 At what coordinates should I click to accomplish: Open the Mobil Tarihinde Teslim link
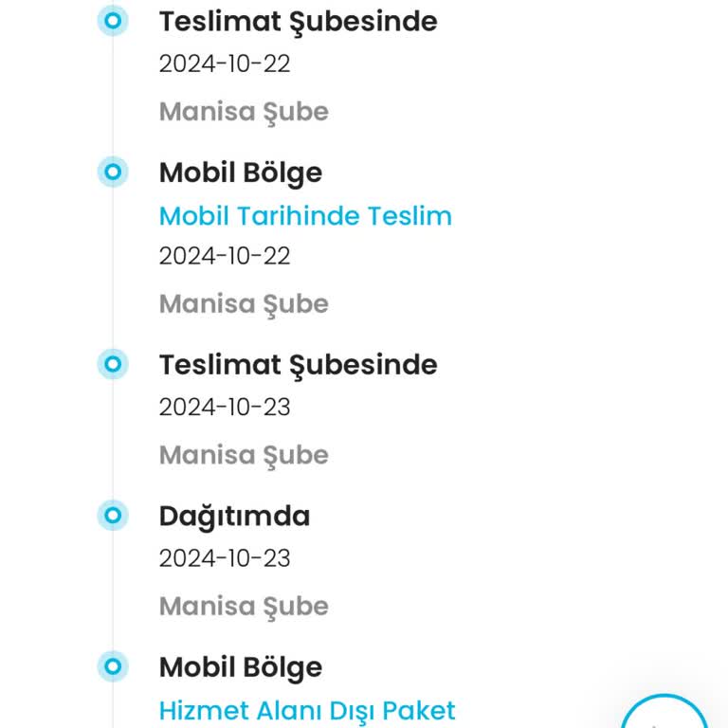[305, 216]
